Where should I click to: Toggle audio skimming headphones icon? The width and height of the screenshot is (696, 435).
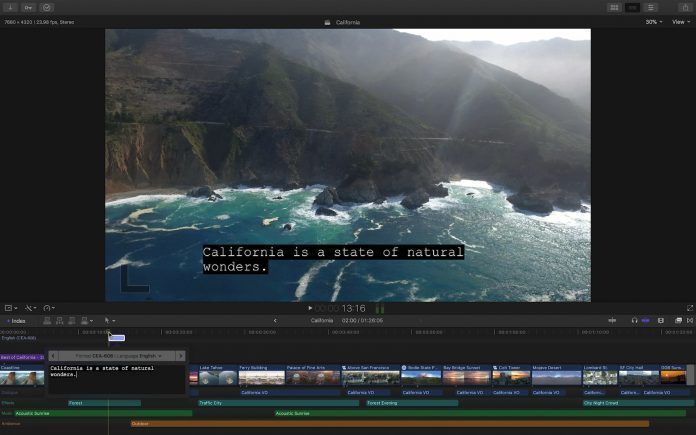[634, 320]
